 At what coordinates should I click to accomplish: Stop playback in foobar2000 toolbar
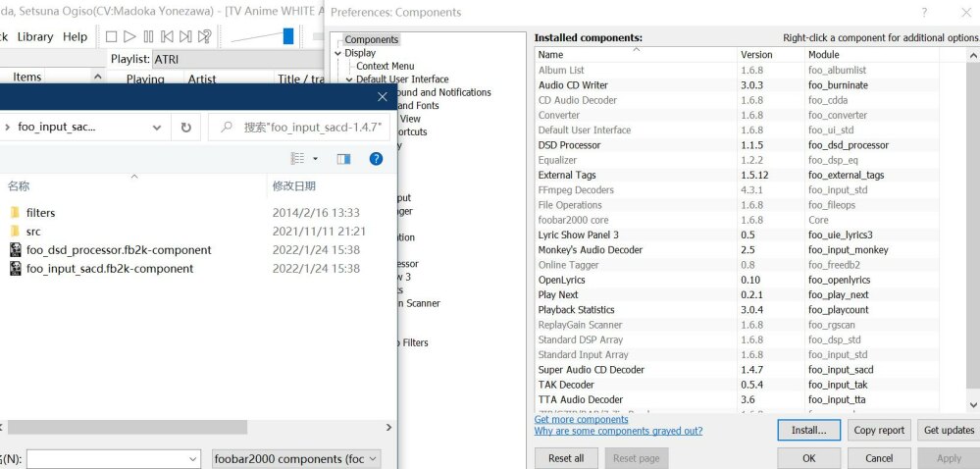click(111, 37)
